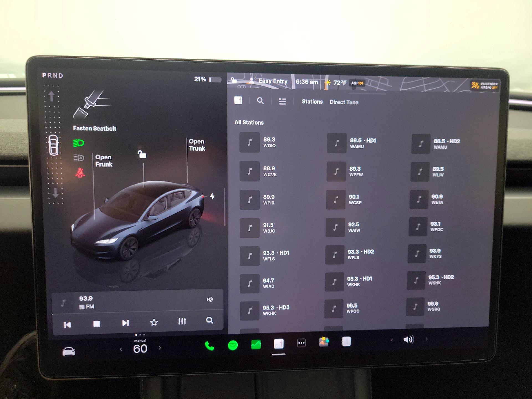Raise volume with right chevron

[x=426, y=339]
